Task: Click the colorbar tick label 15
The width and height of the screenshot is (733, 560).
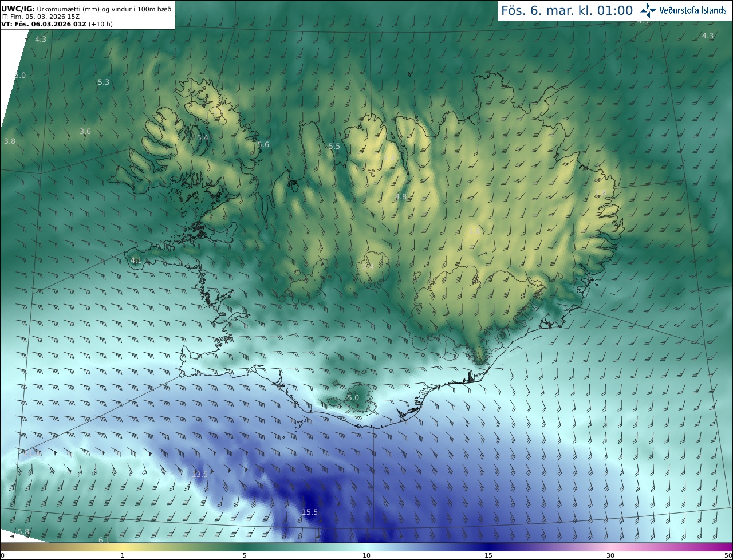Action: point(488,555)
